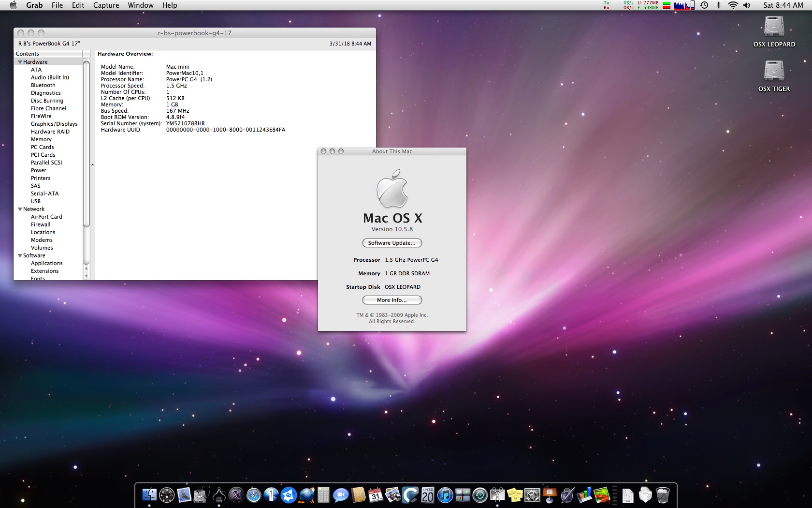Screen dimensions: 812x508
Task: Open Spaces from the Dock
Action: coord(463,495)
